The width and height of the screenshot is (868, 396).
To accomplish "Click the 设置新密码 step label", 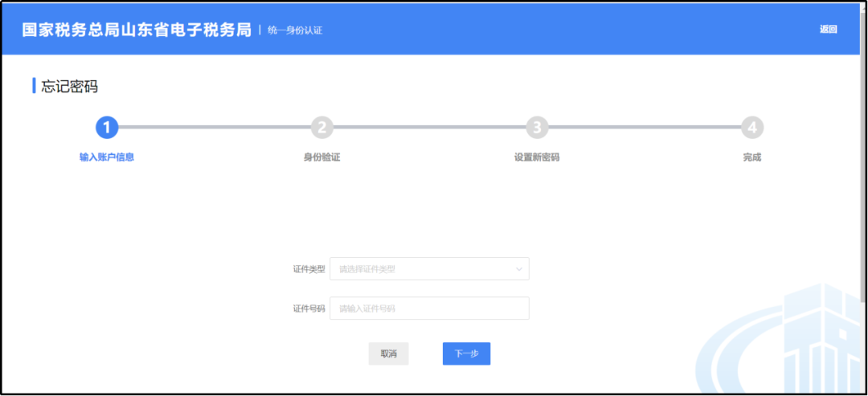I will coord(537,157).
